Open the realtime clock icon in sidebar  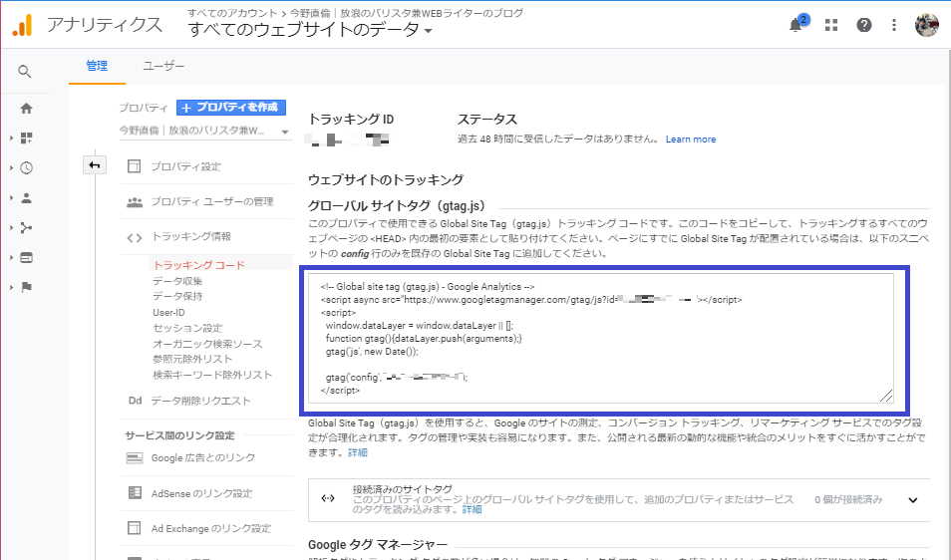point(26,167)
